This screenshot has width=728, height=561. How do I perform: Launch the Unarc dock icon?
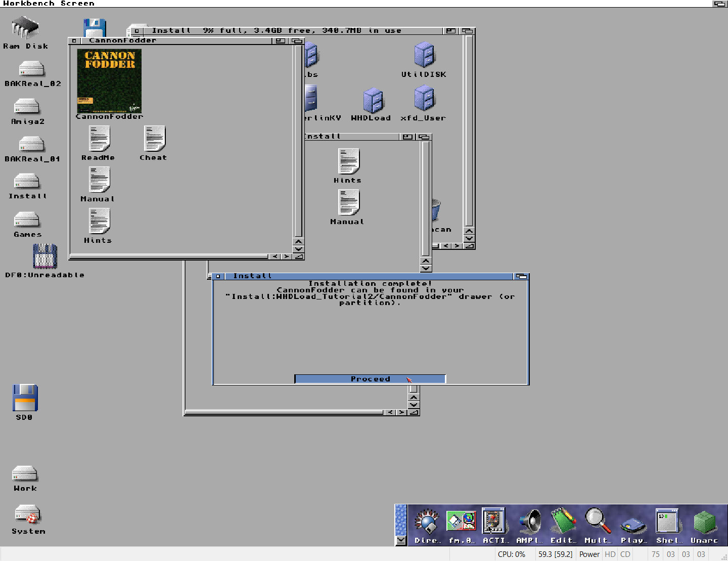tap(704, 523)
